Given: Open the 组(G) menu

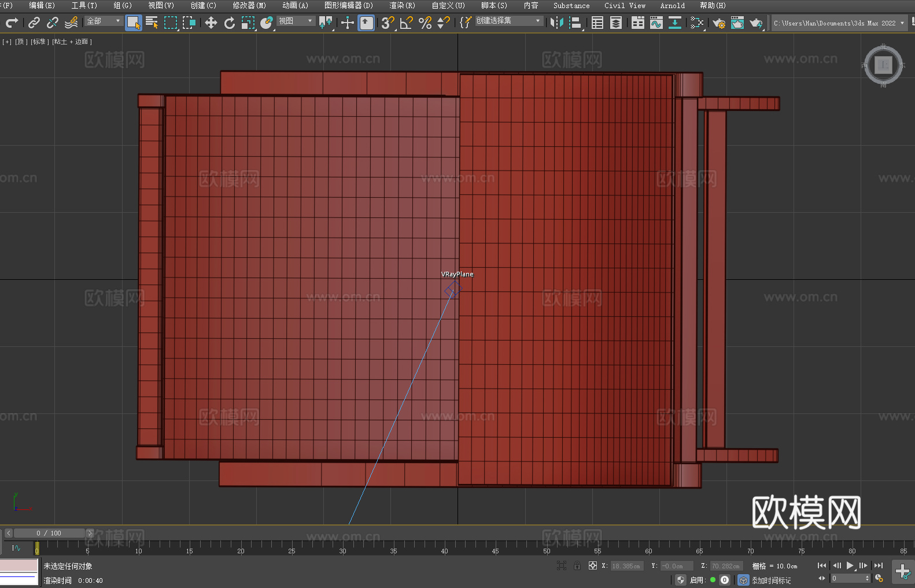Looking at the screenshot, I should (x=123, y=5).
